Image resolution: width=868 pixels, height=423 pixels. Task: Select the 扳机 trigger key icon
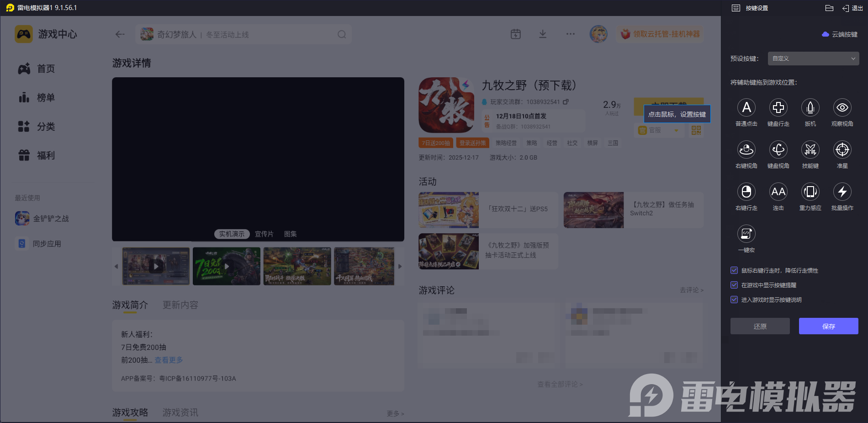(810, 107)
